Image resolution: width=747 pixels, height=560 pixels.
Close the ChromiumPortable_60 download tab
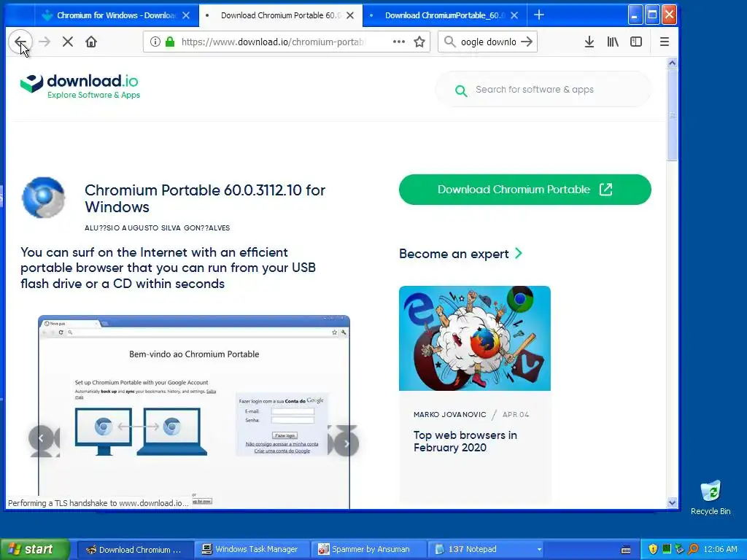click(514, 15)
